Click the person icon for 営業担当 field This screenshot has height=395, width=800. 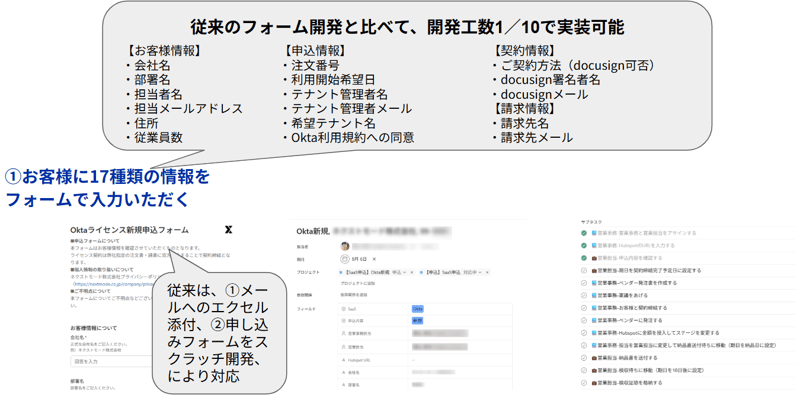(343, 347)
